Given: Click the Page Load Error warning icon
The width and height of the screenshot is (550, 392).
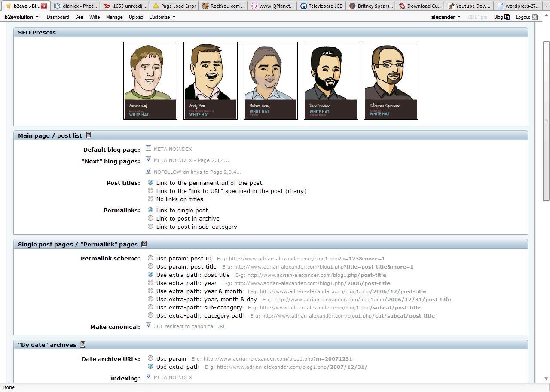Looking at the screenshot, I should [156, 6].
